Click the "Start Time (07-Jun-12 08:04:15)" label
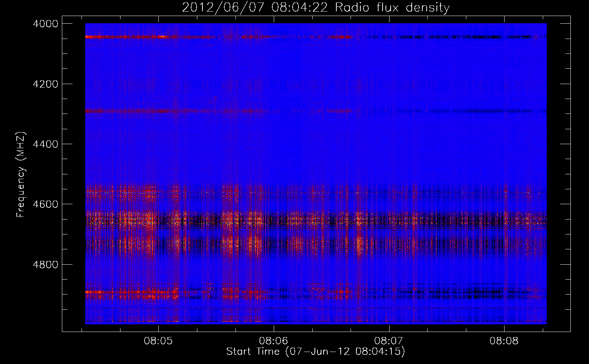This screenshot has width=589, height=364. pos(316,352)
